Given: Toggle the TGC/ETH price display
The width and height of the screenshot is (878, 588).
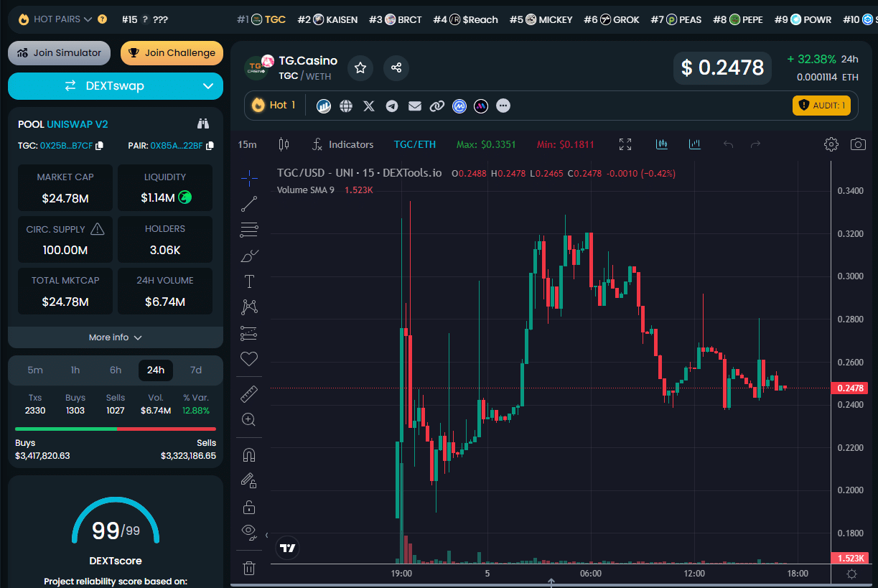Looking at the screenshot, I should pyautogui.click(x=415, y=144).
